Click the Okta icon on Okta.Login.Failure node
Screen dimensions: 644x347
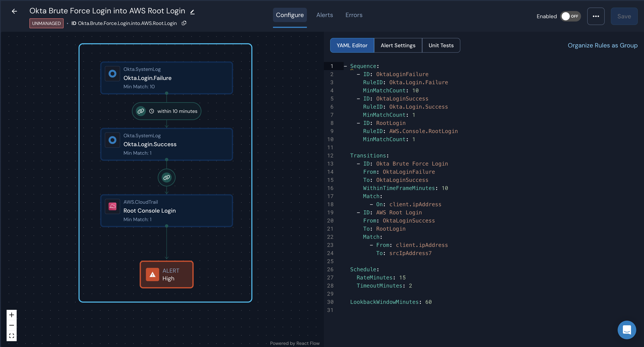click(113, 73)
